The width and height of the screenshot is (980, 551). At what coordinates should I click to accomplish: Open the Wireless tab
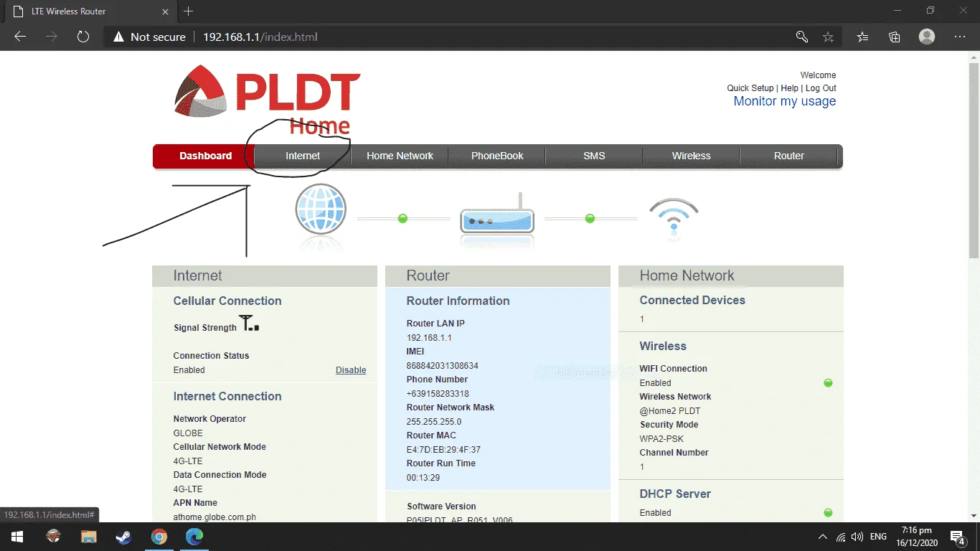click(692, 156)
